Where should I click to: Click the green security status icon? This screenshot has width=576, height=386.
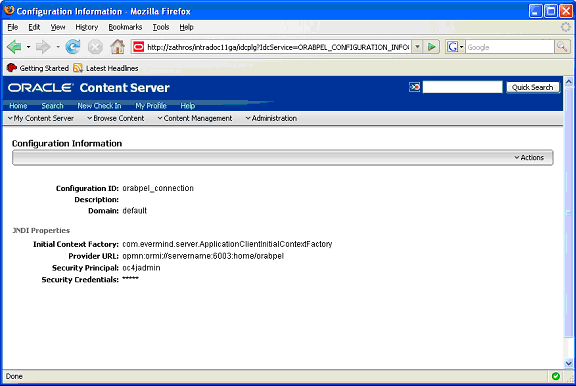click(556, 376)
